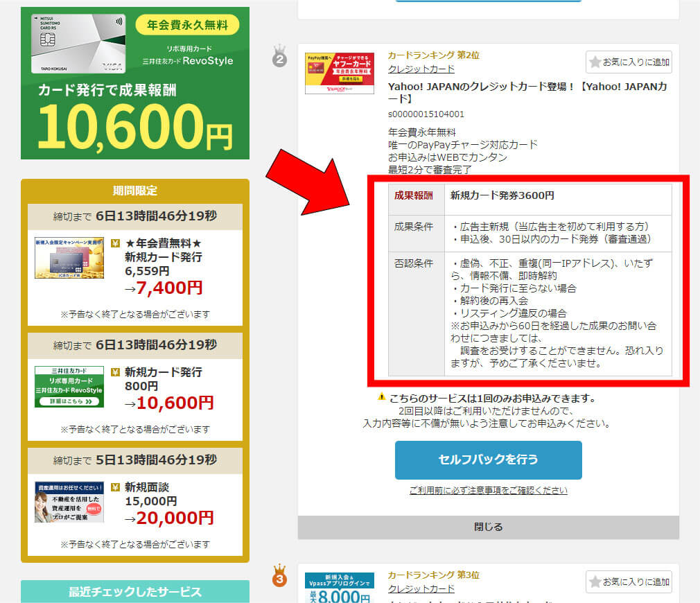Viewport: 700px width, 603px height.
Task: Click カードランキング 第3位 label
Action: (433, 575)
